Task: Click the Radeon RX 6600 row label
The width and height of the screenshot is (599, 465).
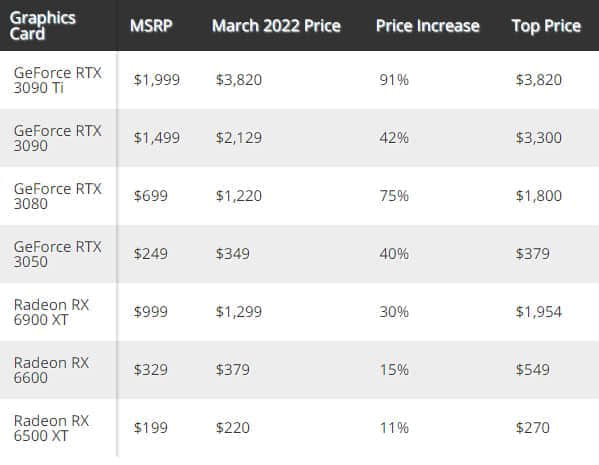Action: pyautogui.click(x=51, y=370)
